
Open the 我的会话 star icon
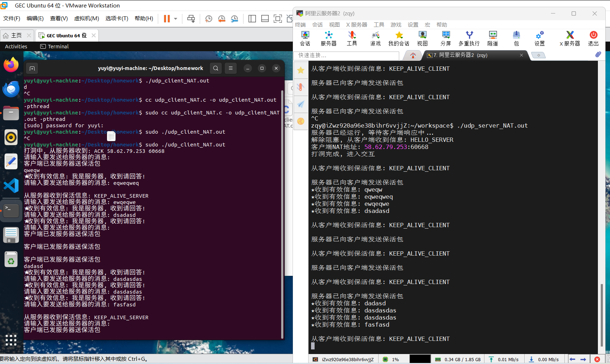point(399,38)
